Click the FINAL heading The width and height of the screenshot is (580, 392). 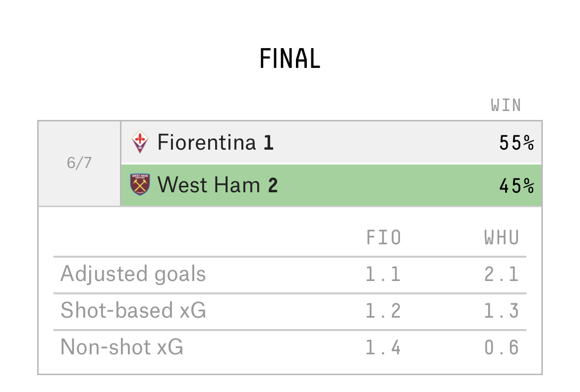tap(290, 59)
